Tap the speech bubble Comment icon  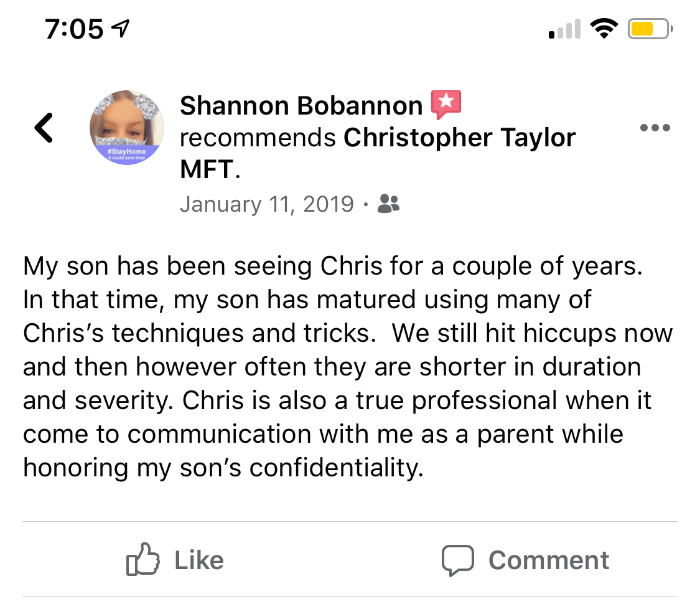[x=457, y=560]
